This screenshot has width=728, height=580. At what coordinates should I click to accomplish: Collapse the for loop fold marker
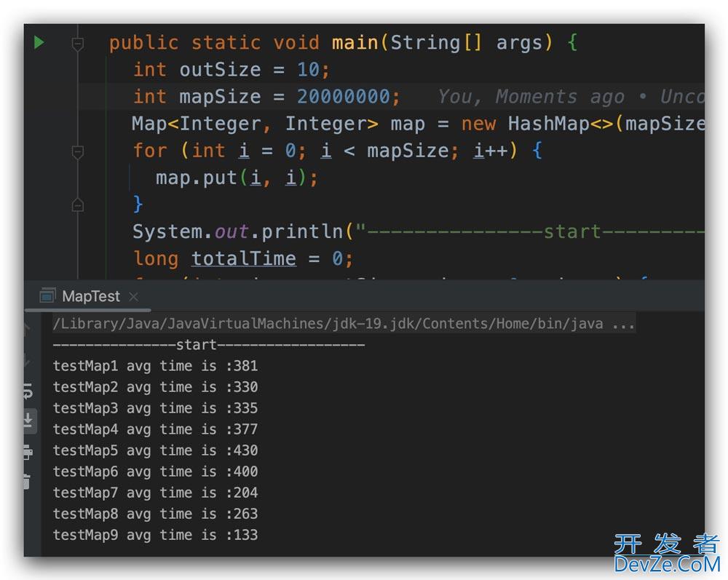78,151
